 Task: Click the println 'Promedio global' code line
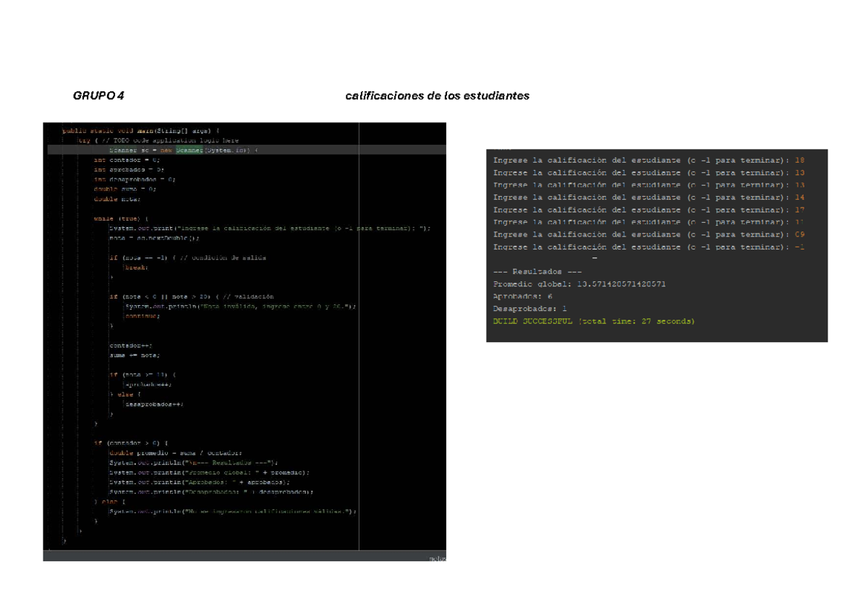(x=209, y=472)
